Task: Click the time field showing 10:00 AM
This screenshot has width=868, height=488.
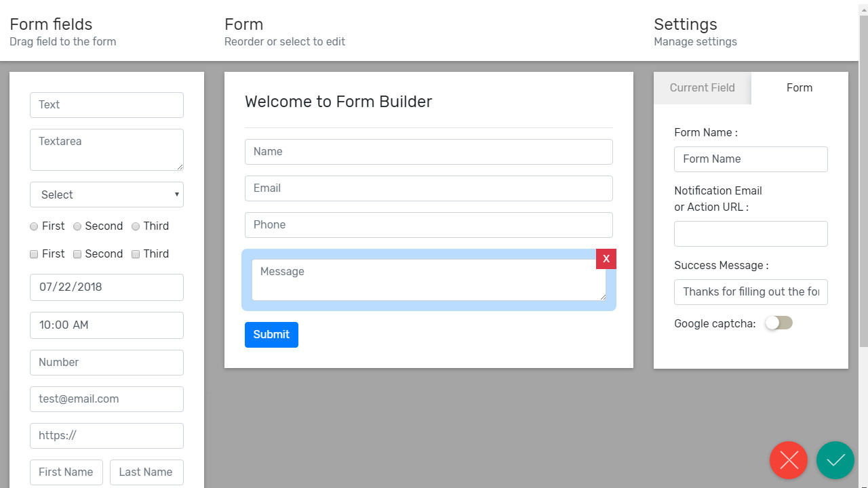Action: pos(106,325)
